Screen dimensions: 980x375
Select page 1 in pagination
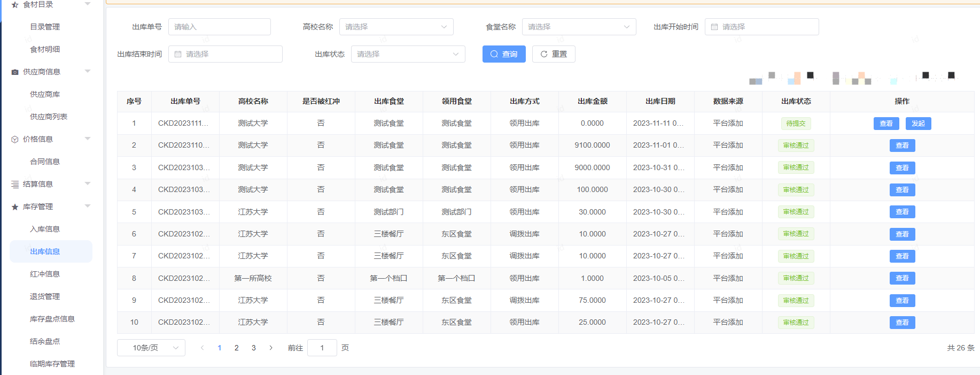click(220, 348)
